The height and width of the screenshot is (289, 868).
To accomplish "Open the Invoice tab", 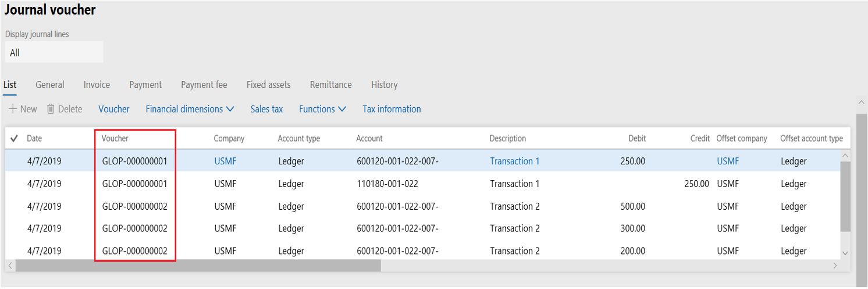I will pos(97,85).
